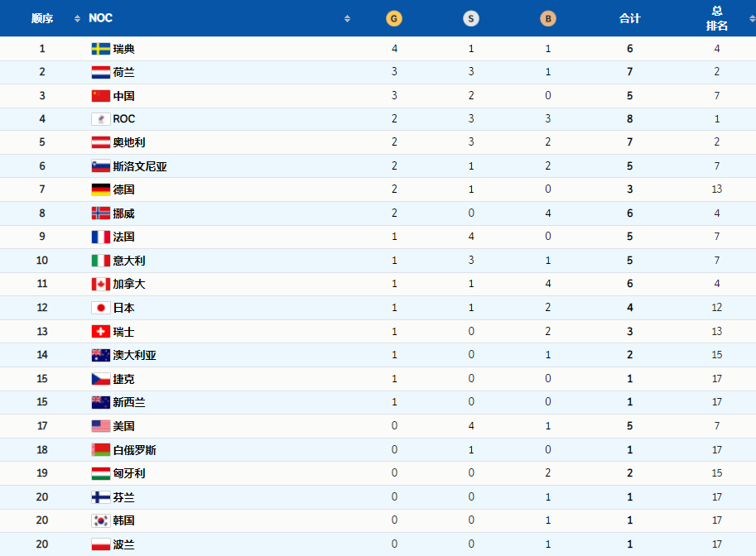Open the 澳大利亚 country link
This screenshot has height=556, width=756.
pyautogui.click(x=134, y=355)
